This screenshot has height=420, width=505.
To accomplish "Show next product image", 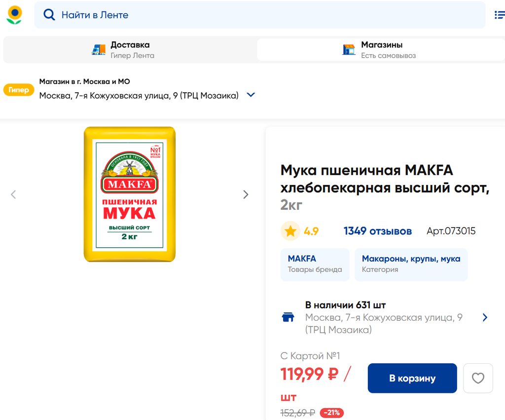I will point(246,194).
